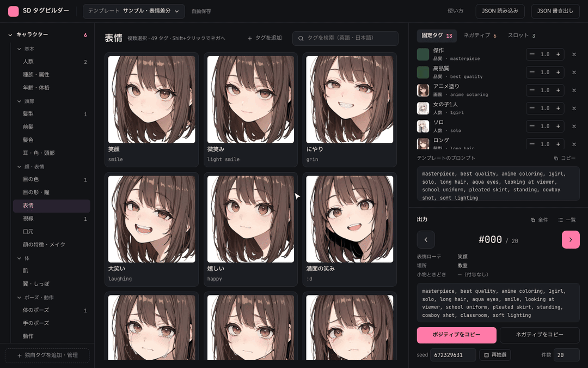This screenshot has height=368, width=588.
Task: Switch to the スロット tab
Action: (521, 35)
